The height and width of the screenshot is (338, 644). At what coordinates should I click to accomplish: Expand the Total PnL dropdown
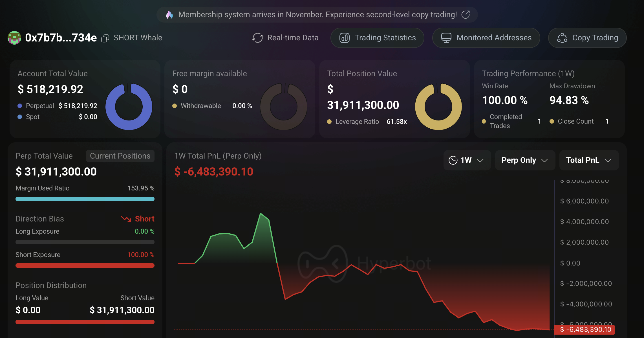coord(588,160)
